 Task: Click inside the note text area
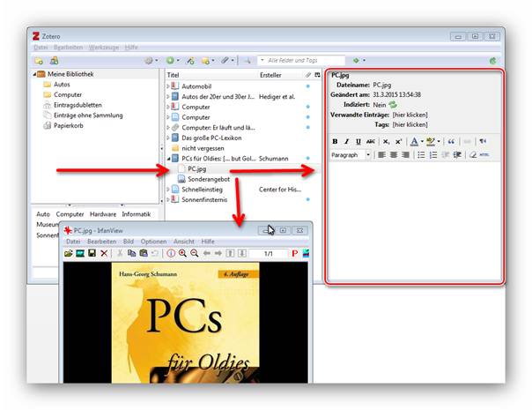[x=414, y=220]
